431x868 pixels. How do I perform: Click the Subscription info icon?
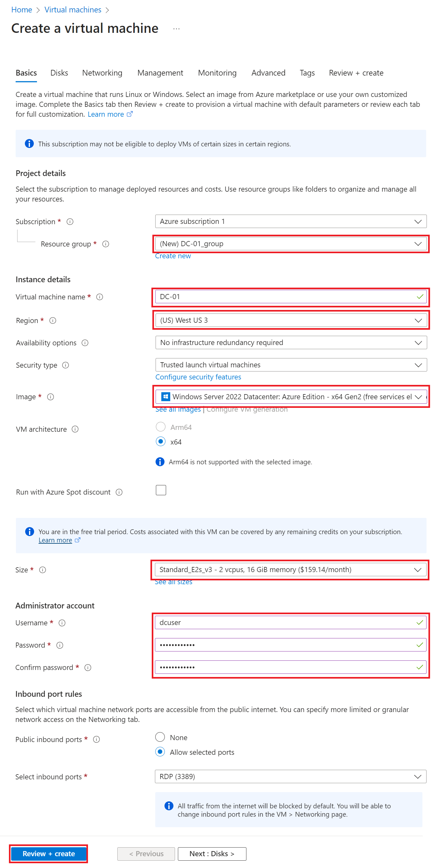coord(70,221)
